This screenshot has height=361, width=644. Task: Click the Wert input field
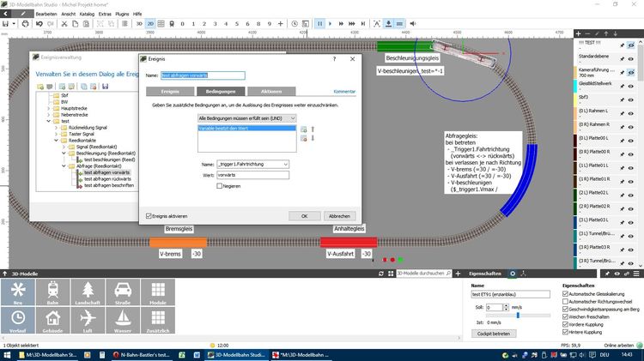(252, 175)
